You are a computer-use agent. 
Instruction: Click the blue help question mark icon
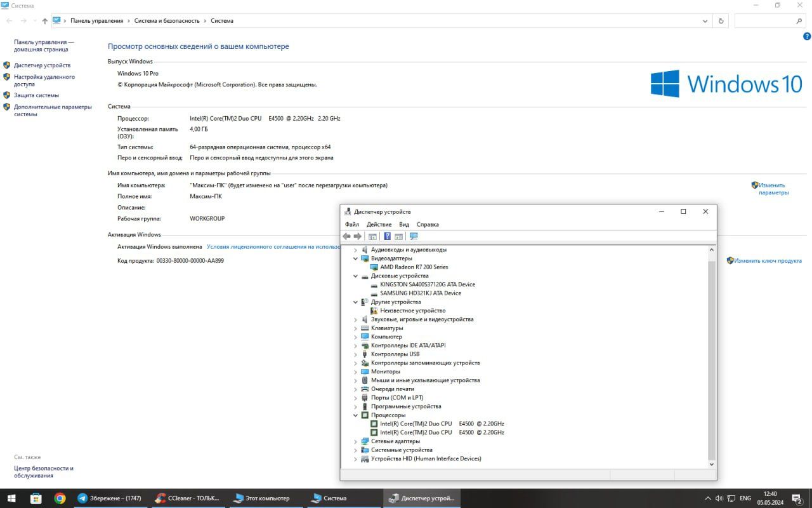pyautogui.click(x=807, y=37)
